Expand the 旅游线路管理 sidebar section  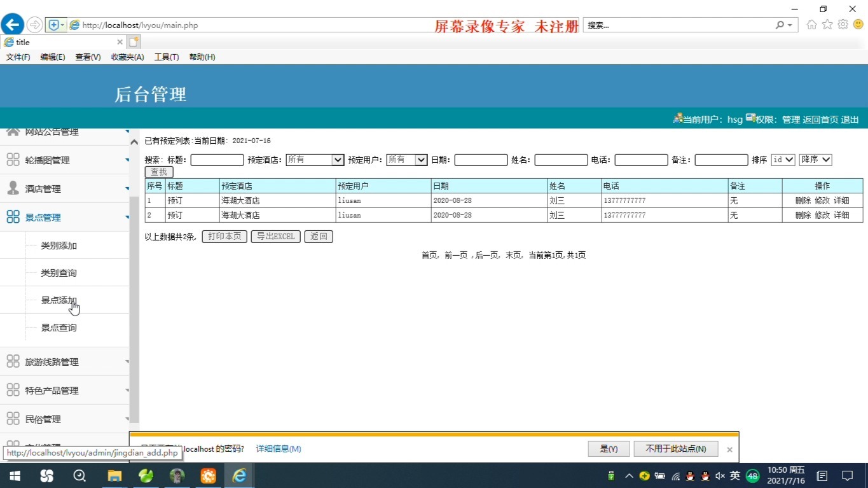click(x=52, y=362)
